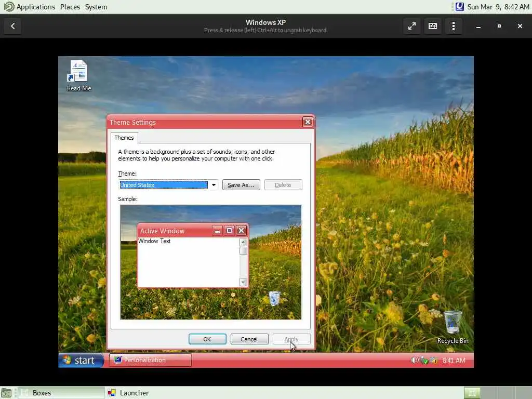The width and height of the screenshot is (532, 399).
Task: Select the green active workspace switcher cell
Action: (472, 393)
